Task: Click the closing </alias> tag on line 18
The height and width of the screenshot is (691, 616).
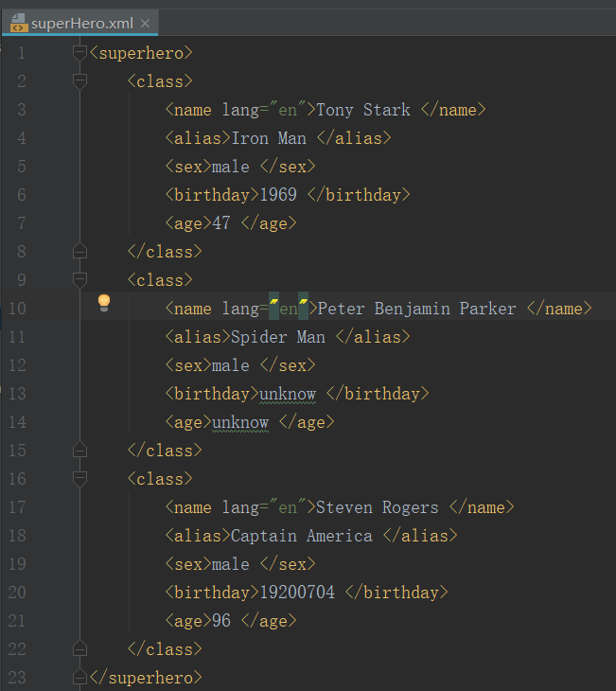Action: click(x=420, y=536)
